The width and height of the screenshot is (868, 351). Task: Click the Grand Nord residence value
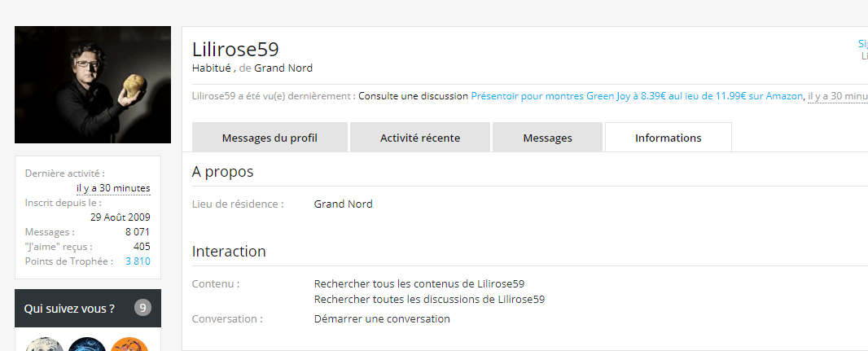(343, 204)
